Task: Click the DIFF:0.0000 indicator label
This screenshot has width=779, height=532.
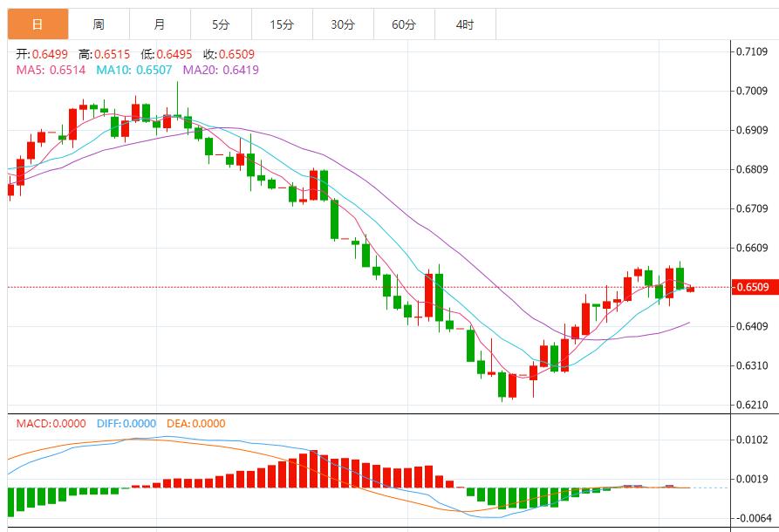Action: (x=126, y=424)
